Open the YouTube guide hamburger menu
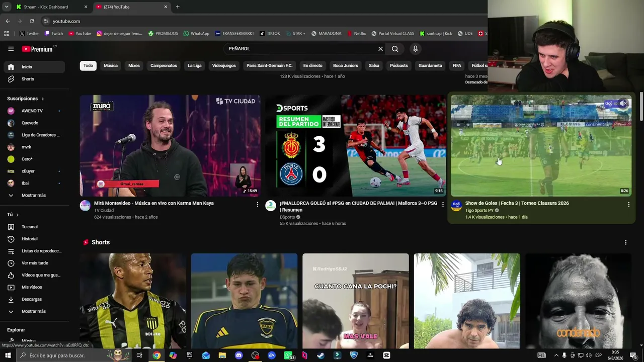This screenshot has width=644, height=362. [x=11, y=49]
